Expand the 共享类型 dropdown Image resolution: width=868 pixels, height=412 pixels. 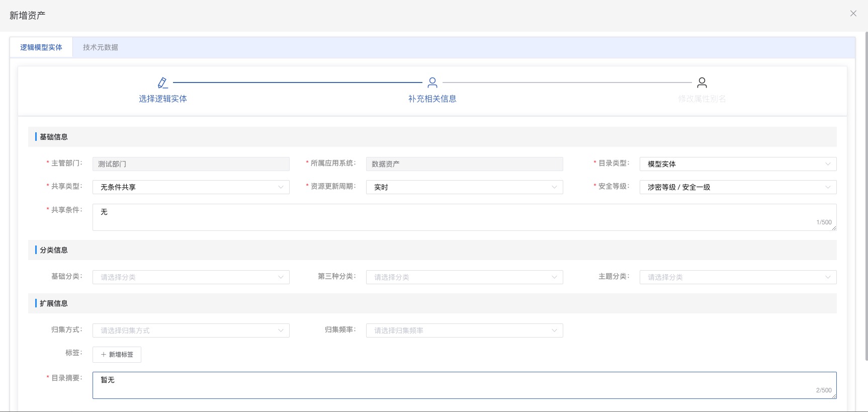191,187
